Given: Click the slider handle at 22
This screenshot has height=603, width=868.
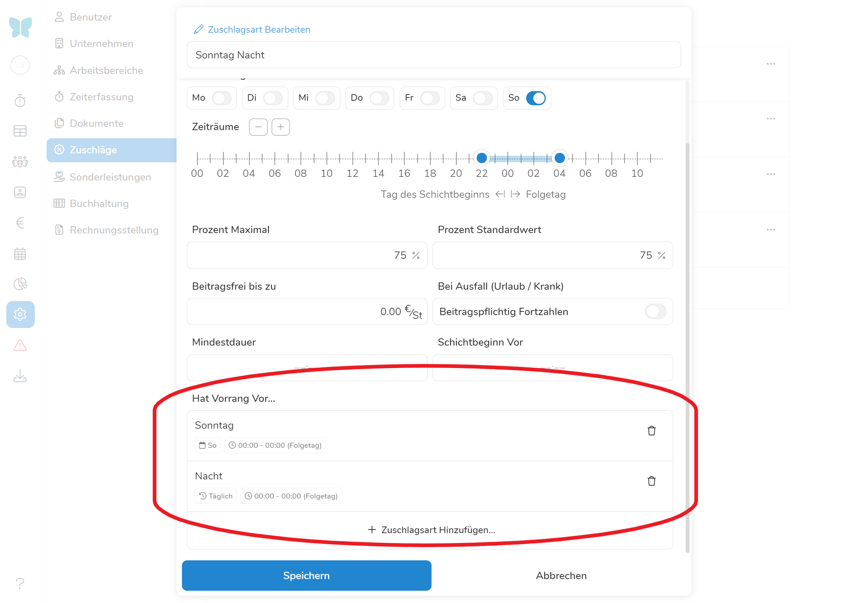Looking at the screenshot, I should click(481, 158).
